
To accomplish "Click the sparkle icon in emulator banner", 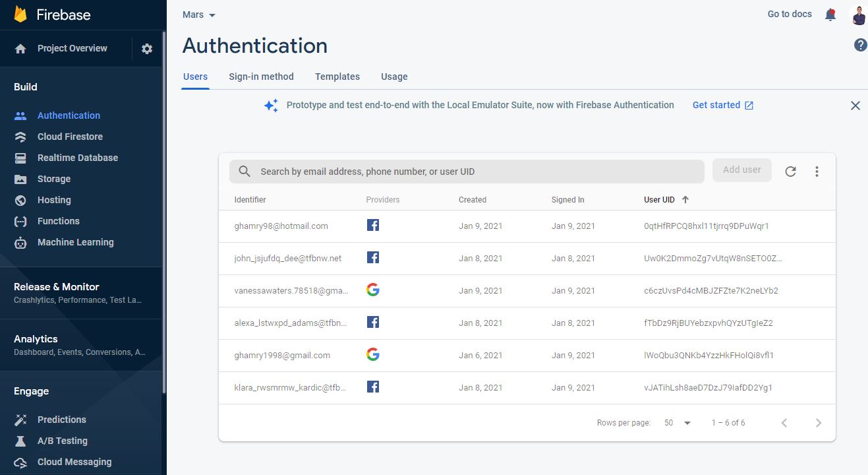I will (271, 106).
